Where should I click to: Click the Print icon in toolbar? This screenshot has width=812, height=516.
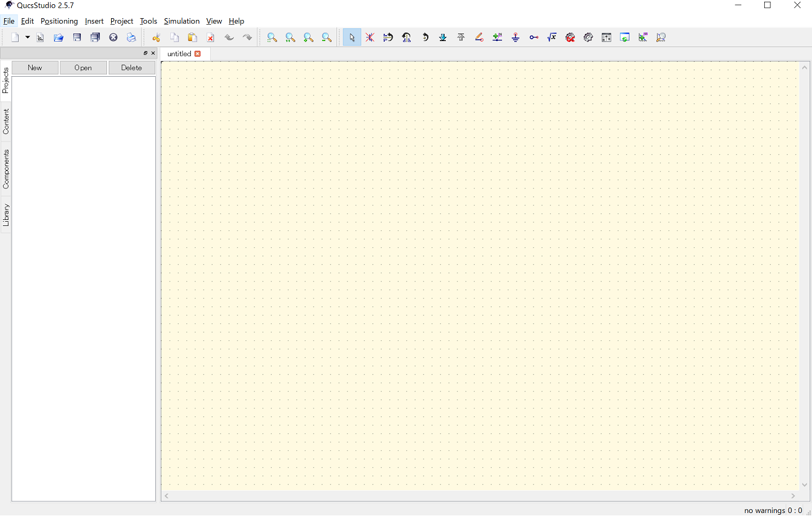[x=131, y=37]
